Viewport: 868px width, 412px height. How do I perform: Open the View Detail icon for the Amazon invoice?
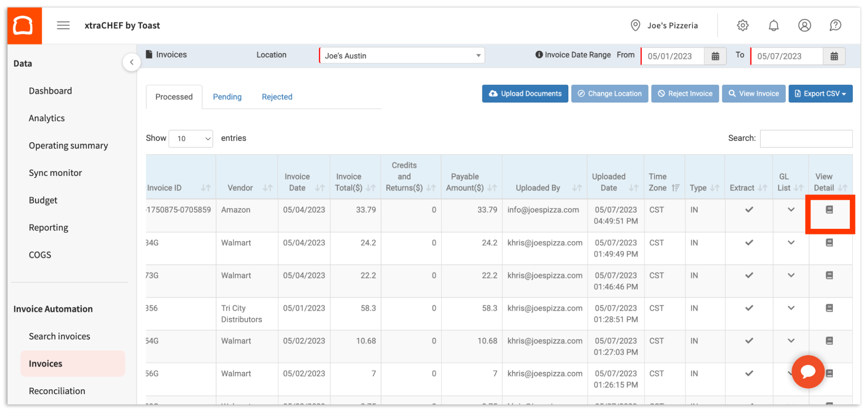[x=830, y=210]
